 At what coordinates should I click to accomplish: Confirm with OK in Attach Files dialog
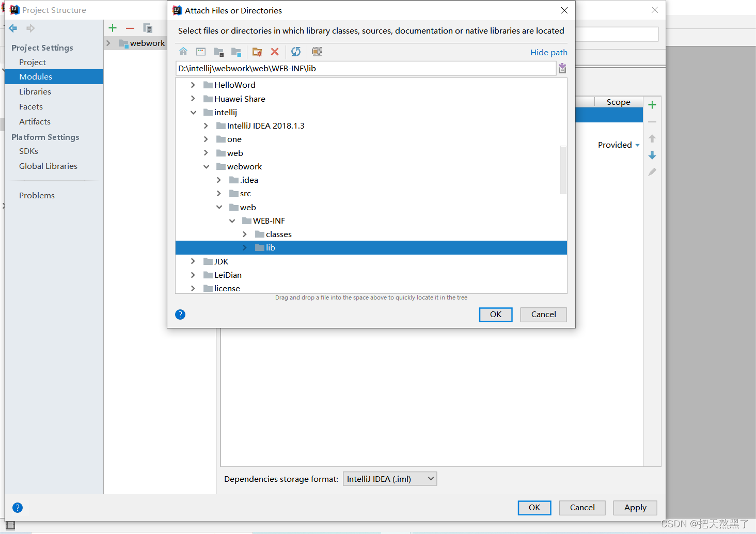coord(496,315)
